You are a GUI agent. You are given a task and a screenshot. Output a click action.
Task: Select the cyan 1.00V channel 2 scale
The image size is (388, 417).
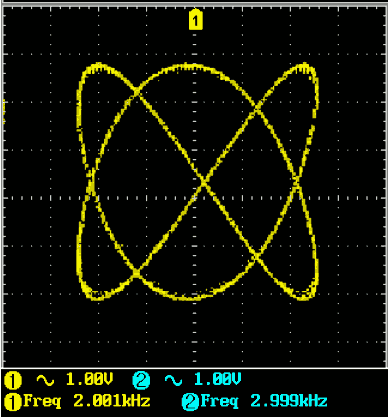[217, 379]
